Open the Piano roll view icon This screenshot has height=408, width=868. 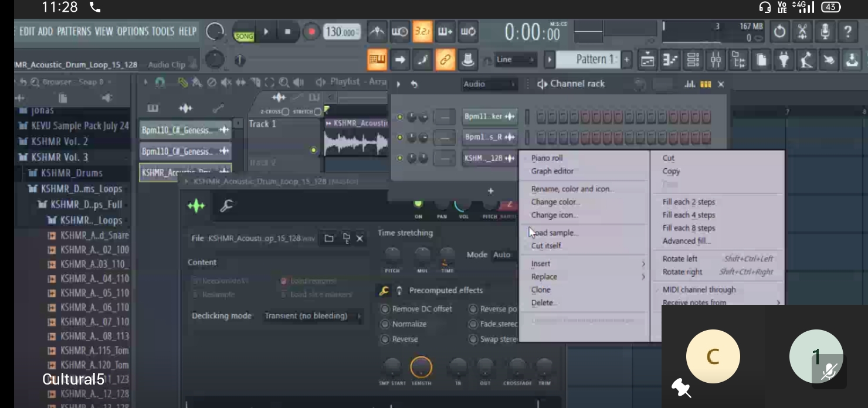(670, 60)
